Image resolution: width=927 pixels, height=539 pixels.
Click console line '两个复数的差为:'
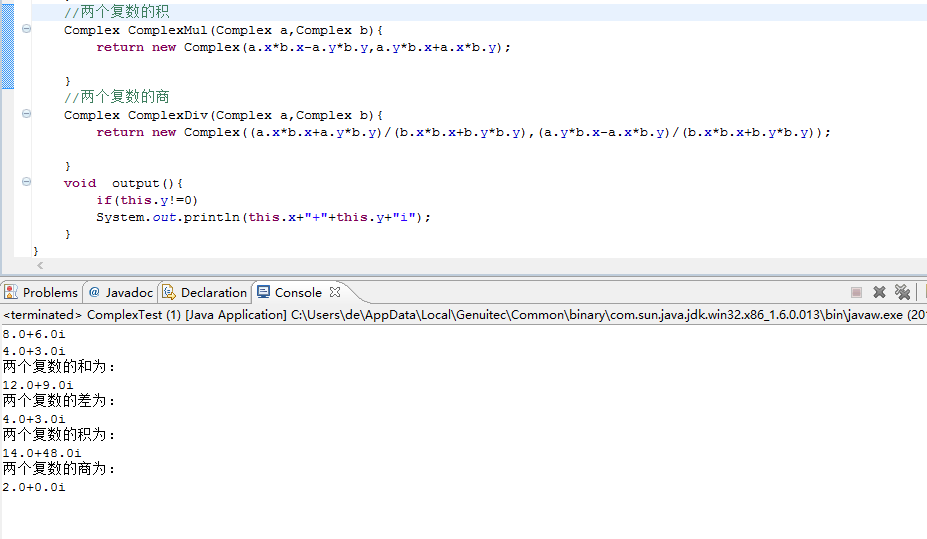coord(59,401)
